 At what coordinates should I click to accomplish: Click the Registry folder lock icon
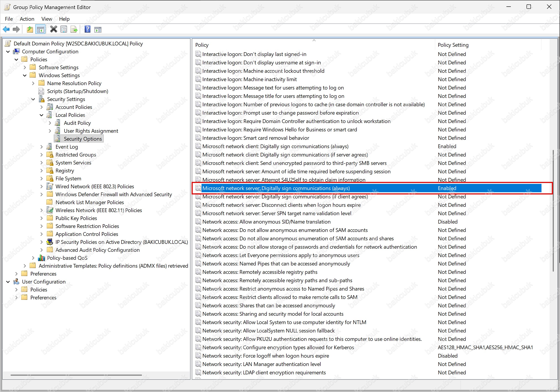pos(50,170)
